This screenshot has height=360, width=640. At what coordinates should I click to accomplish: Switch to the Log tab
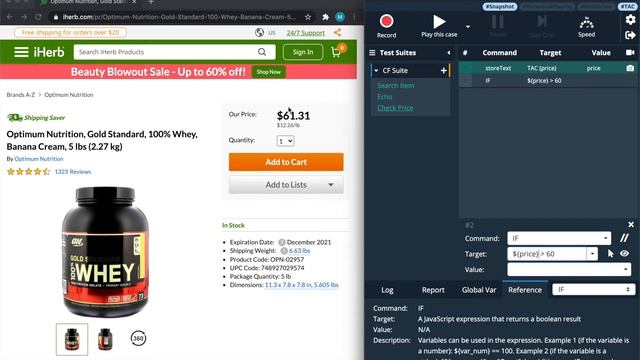click(387, 290)
